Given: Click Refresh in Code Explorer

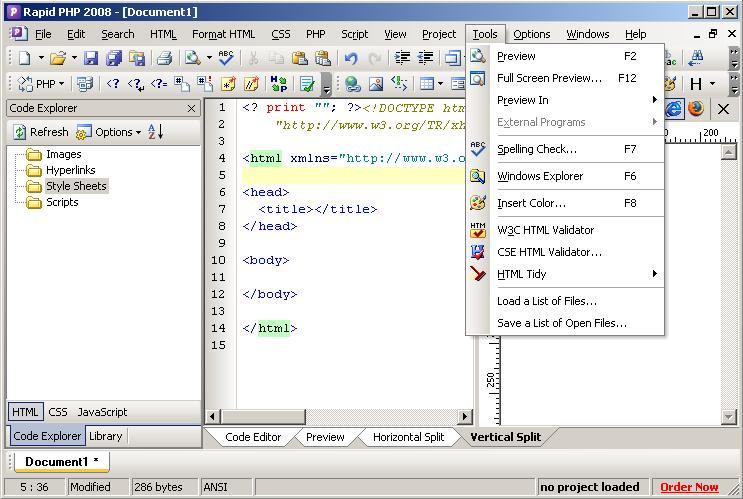Looking at the screenshot, I should pyautogui.click(x=40, y=132).
